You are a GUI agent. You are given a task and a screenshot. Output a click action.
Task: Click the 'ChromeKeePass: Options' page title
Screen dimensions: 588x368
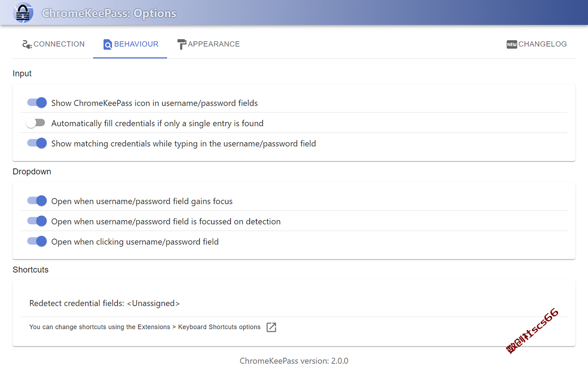coord(109,13)
